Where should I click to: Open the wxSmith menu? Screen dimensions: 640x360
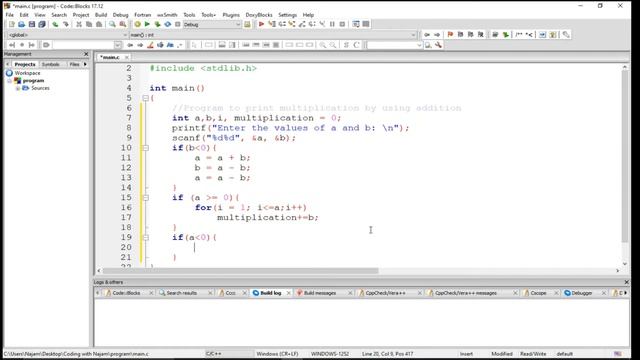167,15
